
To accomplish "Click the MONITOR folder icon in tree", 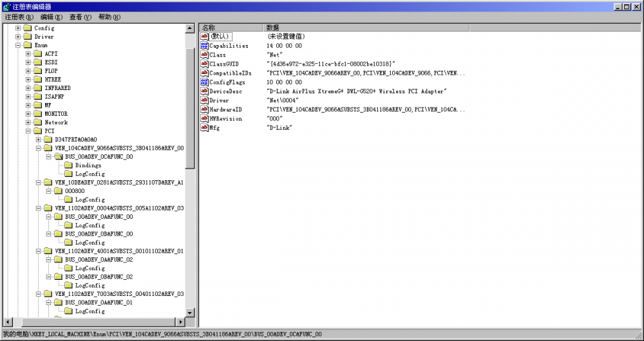I will point(38,114).
